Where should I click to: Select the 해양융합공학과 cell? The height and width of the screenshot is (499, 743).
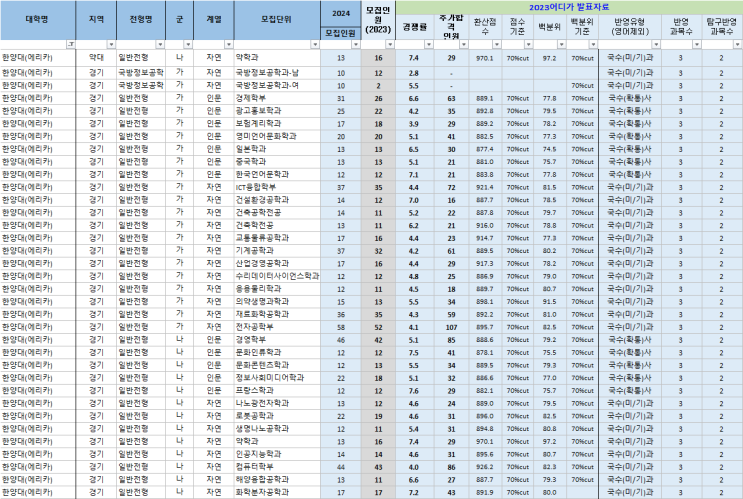(x=277, y=480)
